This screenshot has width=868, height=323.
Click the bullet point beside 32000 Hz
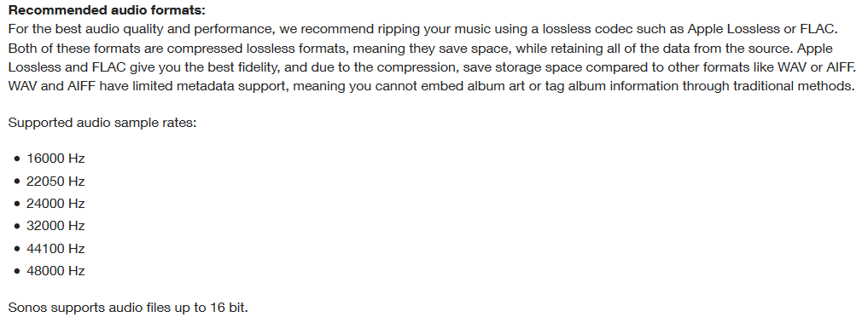pyautogui.click(x=17, y=226)
